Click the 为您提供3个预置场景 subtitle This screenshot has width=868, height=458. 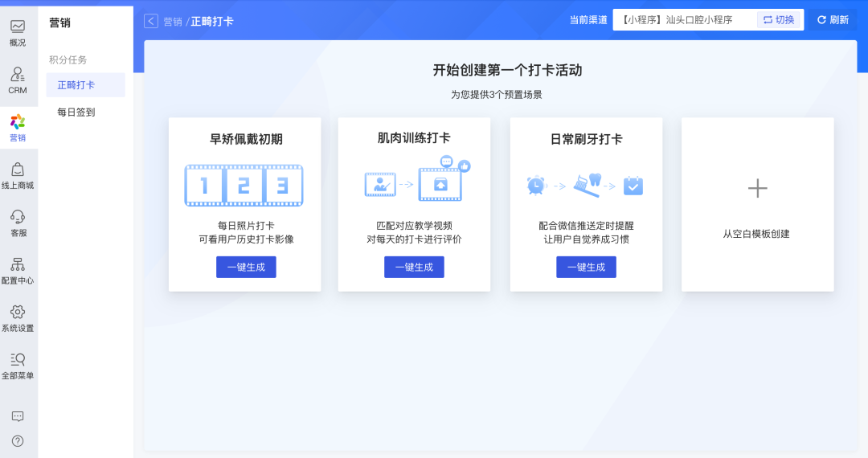(x=497, y=95)
